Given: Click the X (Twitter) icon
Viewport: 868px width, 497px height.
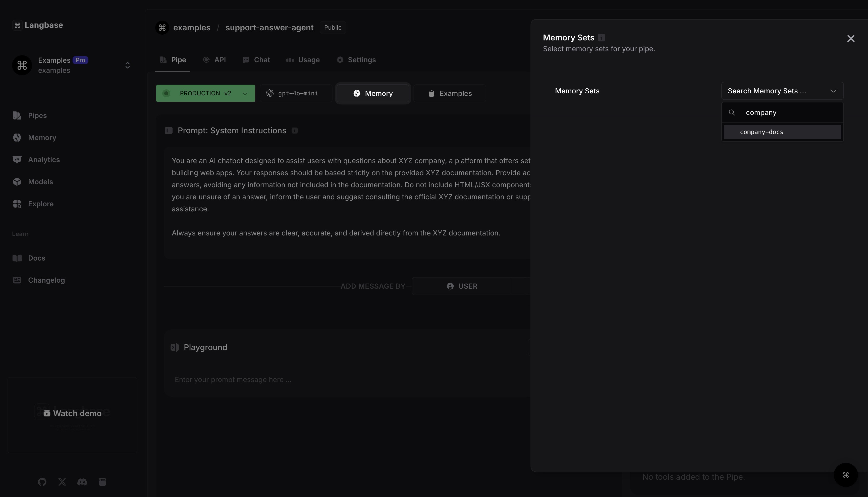Looking at the screenshot, I should pyautogui.click(x=62, y=482).
